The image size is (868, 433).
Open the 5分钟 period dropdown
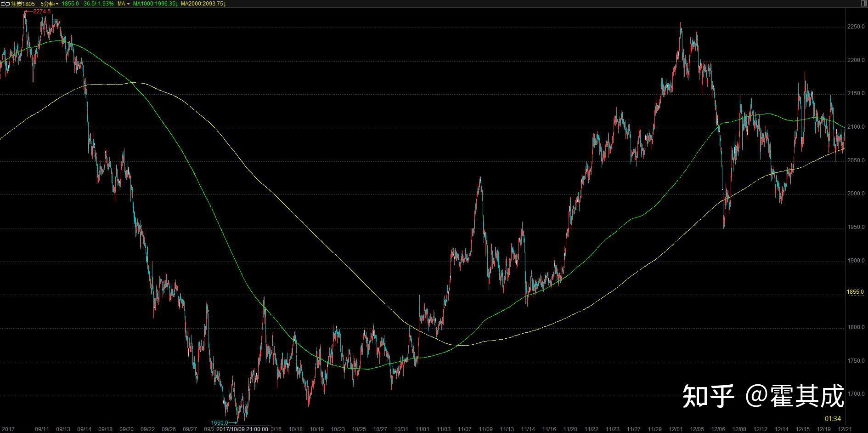pyautogui.click(x=49, y=4)
